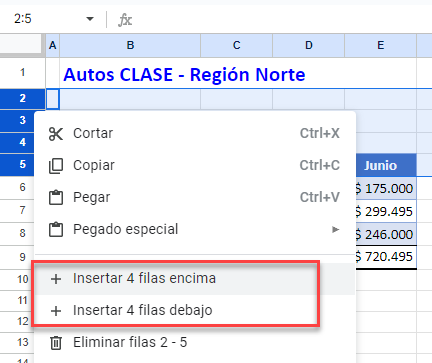Choose Pegar in the context menu

coord(195,197)
